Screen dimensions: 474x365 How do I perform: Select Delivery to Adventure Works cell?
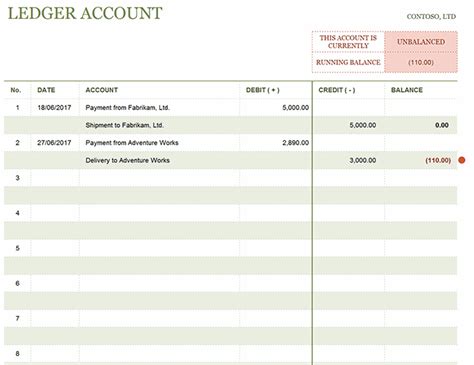(159, 160)
